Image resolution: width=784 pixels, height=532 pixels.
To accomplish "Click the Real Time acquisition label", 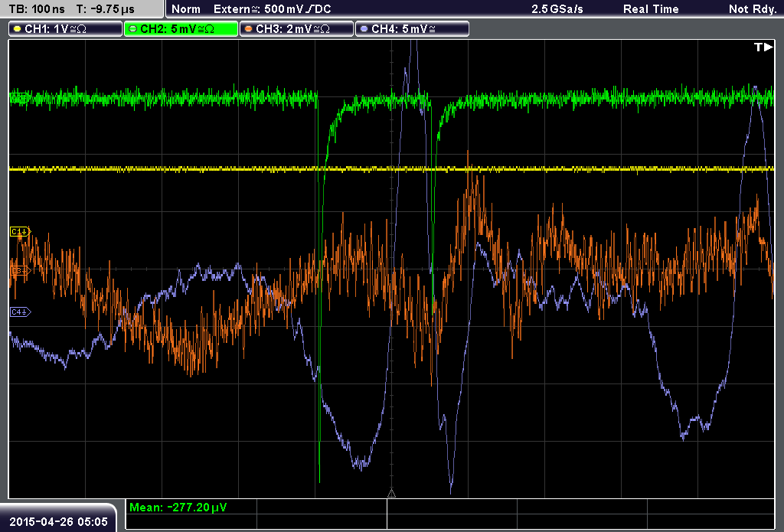I will 651,9.
